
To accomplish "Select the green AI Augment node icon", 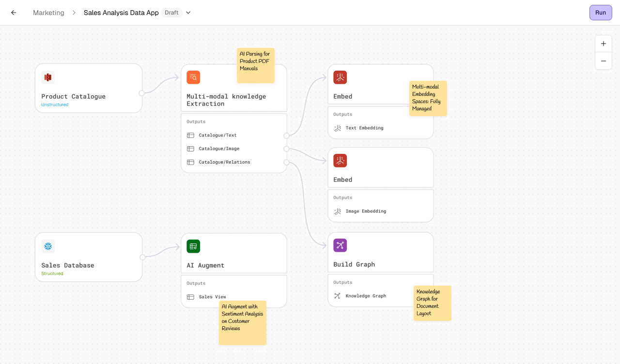I will coord(193,246).
